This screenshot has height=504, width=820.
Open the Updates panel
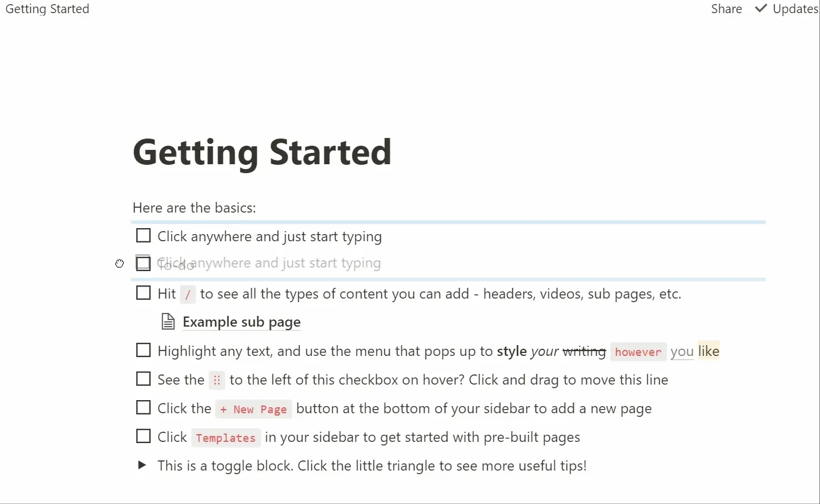(795, 9)
